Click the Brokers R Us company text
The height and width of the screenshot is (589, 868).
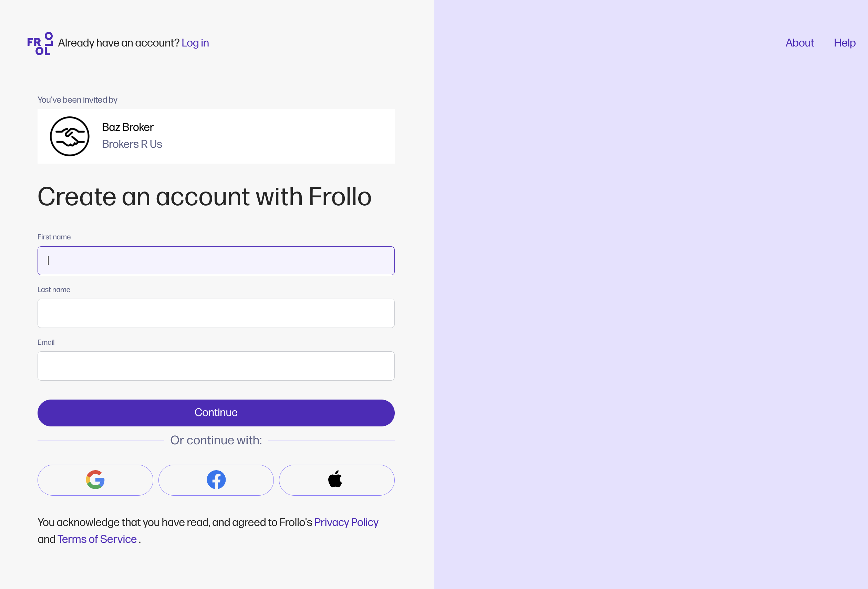[132, 144]
